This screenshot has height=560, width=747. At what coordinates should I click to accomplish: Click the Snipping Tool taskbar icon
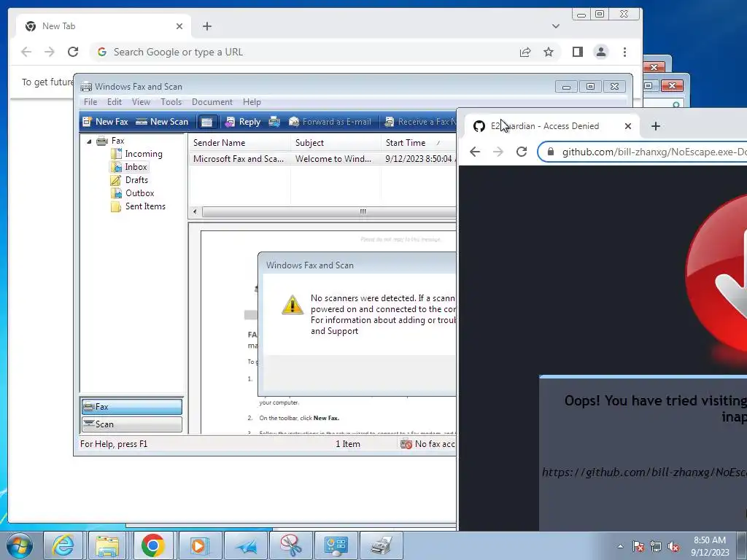(x=290, y=545)
